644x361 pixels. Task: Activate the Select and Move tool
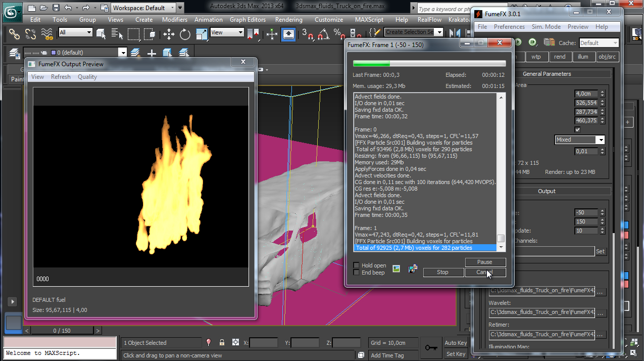(x=169, y=34)
